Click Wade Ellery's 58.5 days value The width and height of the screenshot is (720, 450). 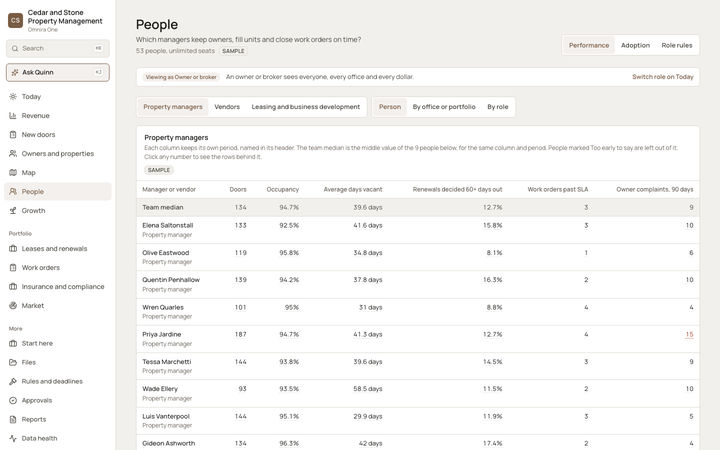[367, 388]
